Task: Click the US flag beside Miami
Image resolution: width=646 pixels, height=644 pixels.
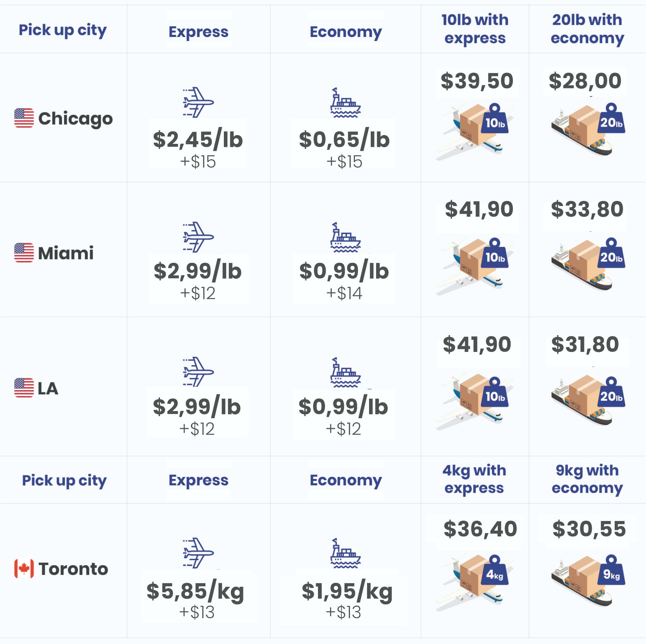Action: click(x=24, y=252)
